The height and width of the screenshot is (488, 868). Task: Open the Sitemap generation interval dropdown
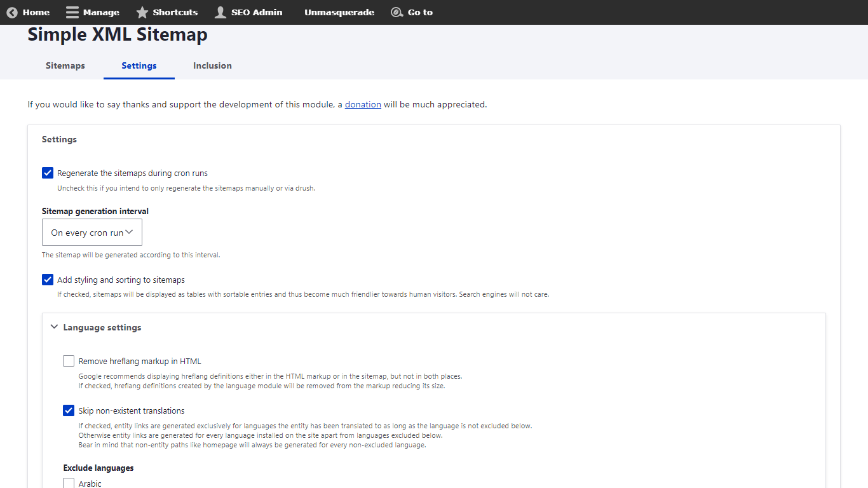92,233
